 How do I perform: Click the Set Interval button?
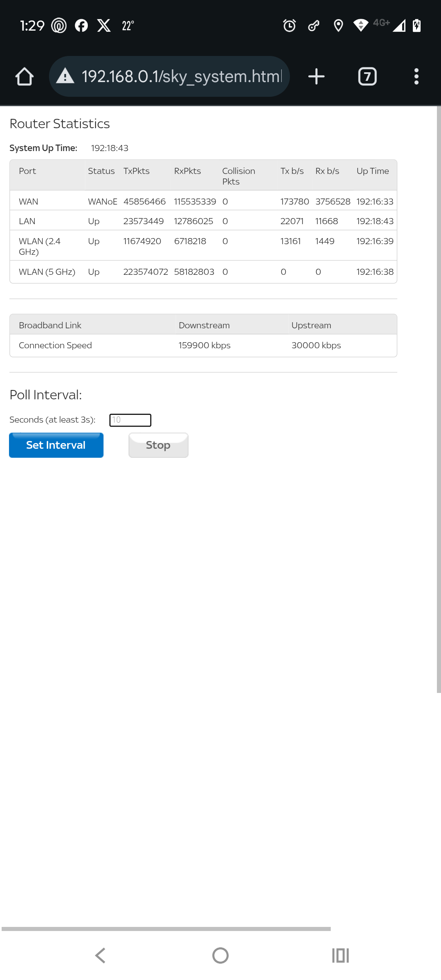tap(56, 445)
